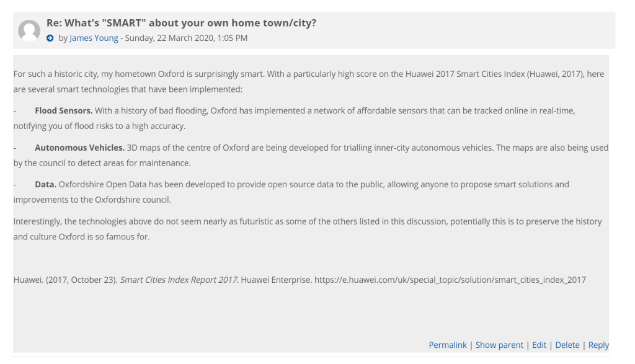Click the Huawei smart cities index URL

(450, 280)
